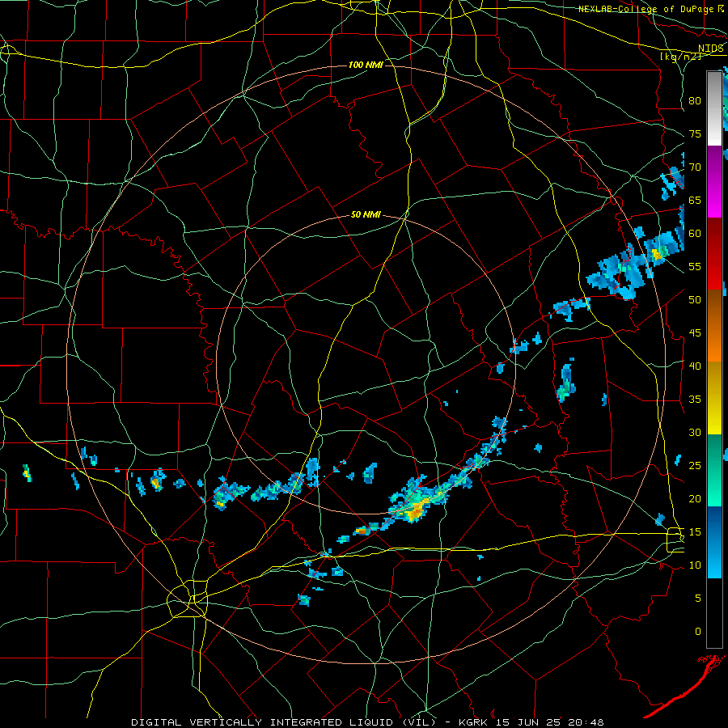Screen dimensions: 728x728
Task: Click the "0" value at the legend bottom
Action: click(698, 632)
